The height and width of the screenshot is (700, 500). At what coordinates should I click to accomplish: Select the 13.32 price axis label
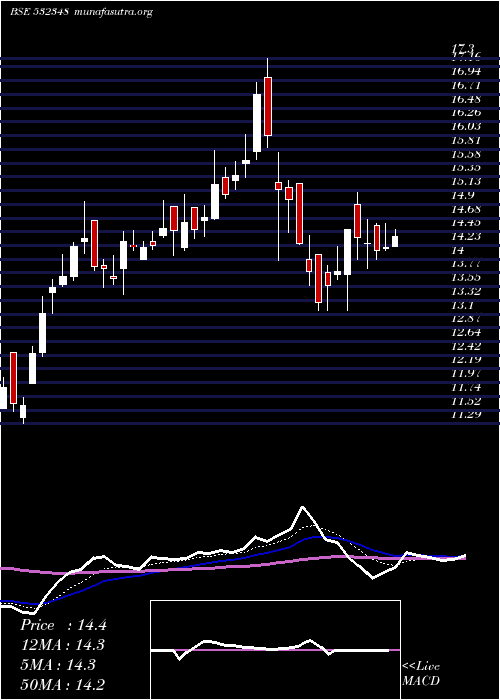[x=467, y=291]
